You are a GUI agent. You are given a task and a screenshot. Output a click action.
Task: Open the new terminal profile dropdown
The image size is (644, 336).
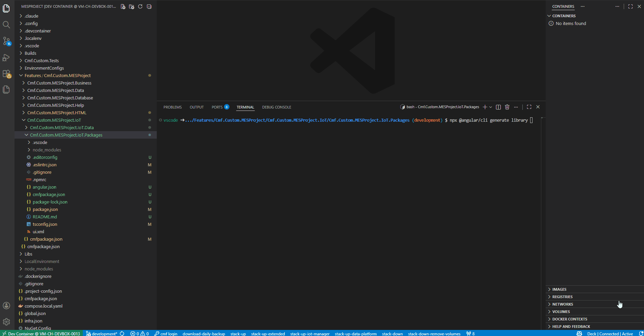pyautogui.click(x=491, y=107)
